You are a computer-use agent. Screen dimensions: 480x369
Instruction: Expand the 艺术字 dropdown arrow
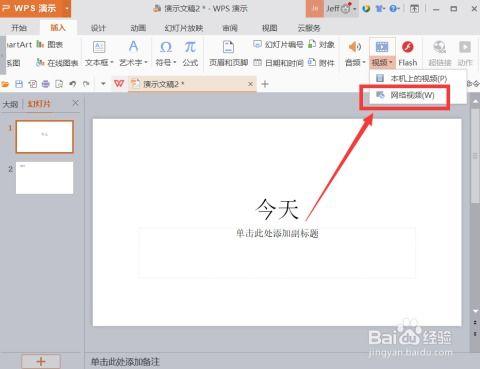pyautogui.click(x=146, y=62)
